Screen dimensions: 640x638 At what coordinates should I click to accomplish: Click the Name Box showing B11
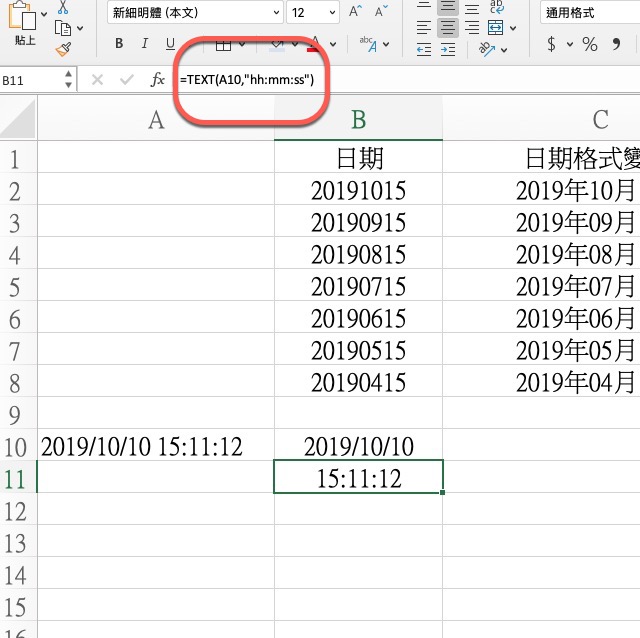click(31, 80)
